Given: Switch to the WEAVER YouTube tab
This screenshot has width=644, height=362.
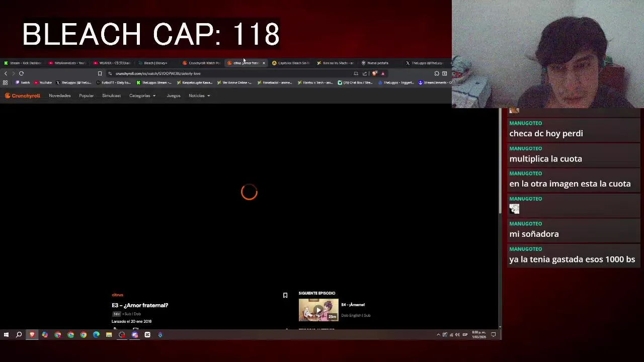Looking at the screenshot, I should coord(112,63).
